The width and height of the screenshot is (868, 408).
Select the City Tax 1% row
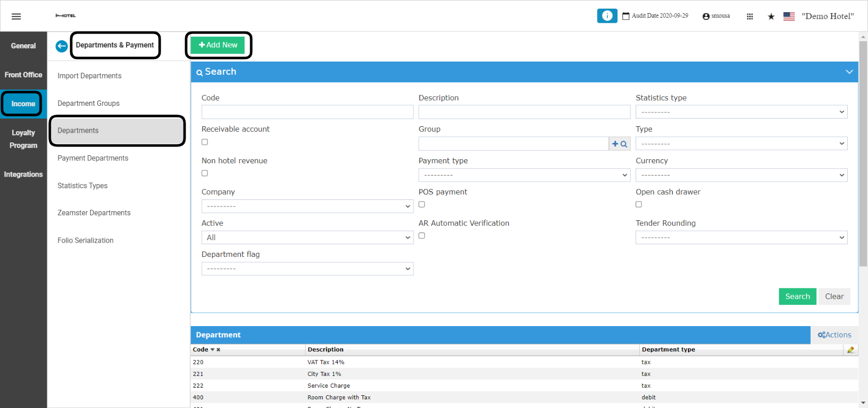point(524,374)
